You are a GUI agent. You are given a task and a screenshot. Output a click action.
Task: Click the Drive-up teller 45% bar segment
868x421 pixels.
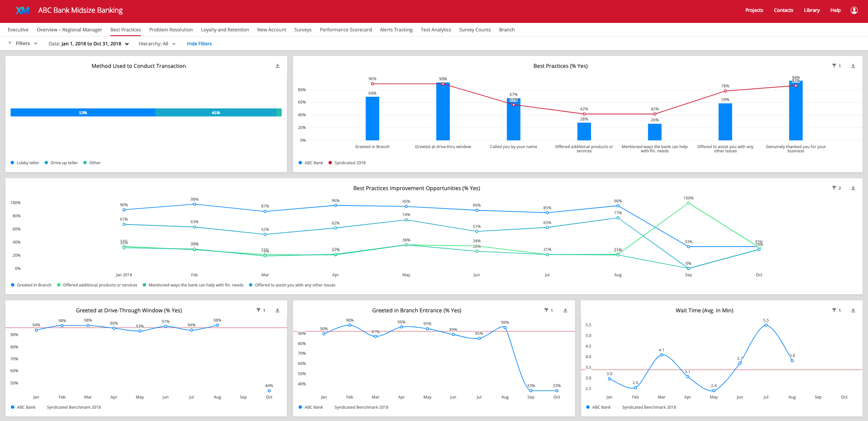pos(216,112)
